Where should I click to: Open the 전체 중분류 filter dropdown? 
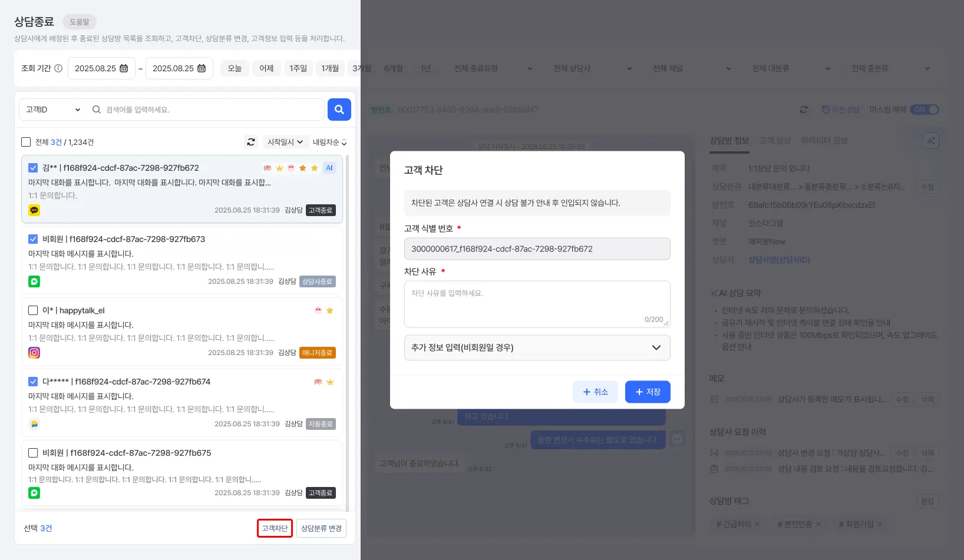(890, 68)
